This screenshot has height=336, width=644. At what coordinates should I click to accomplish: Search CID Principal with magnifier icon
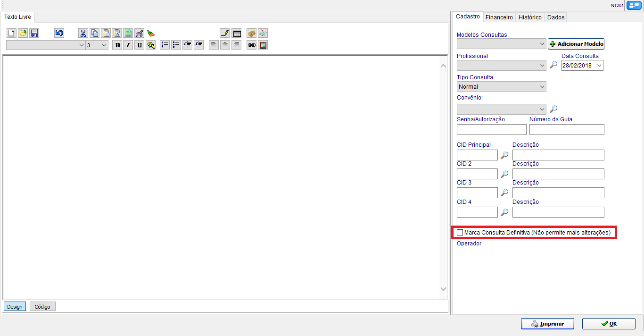click(x=504, y=155)
